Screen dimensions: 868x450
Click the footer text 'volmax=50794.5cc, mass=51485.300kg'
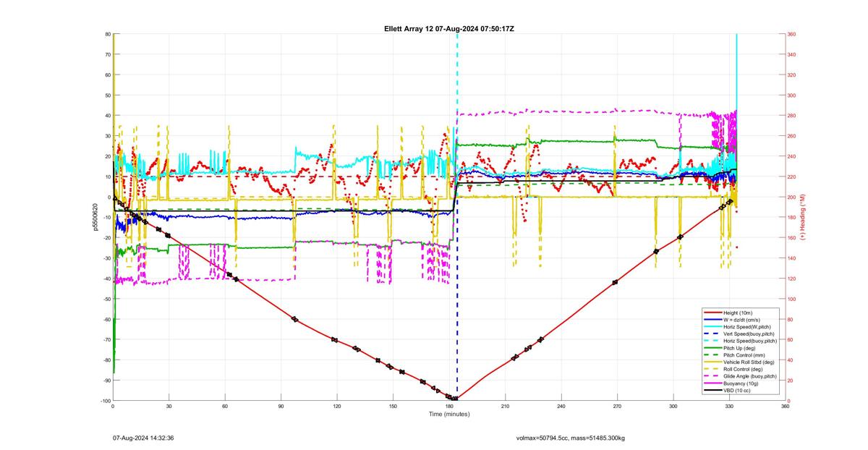click(x=571, y=438)
